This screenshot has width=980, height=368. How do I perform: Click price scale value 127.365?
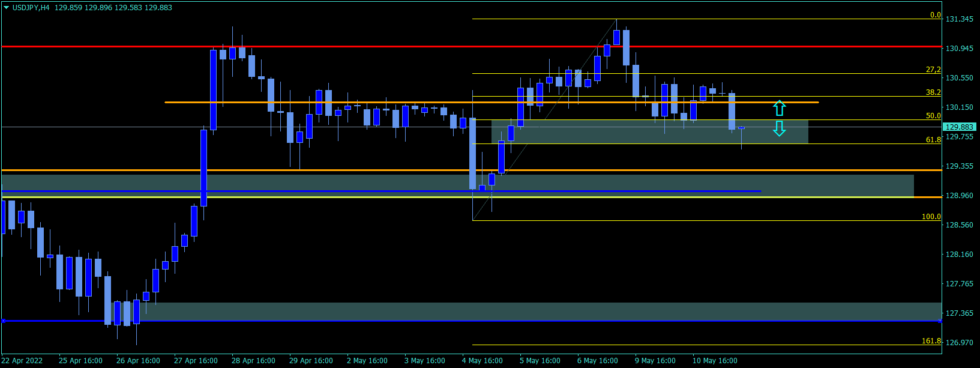(960, 313)
